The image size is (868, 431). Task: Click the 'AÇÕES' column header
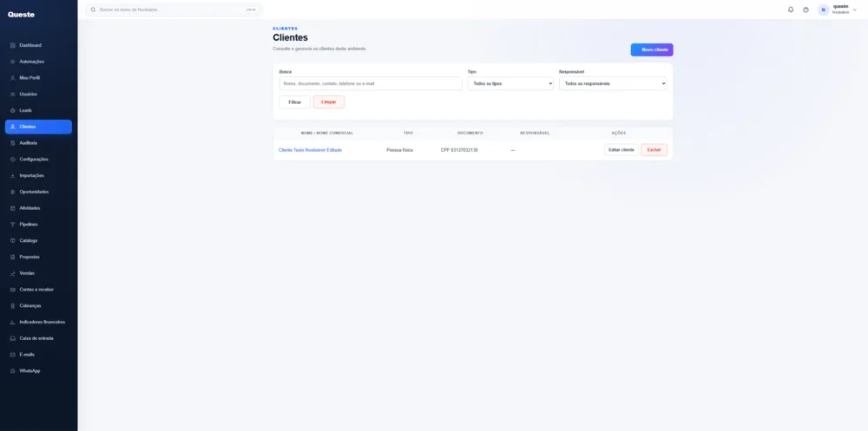pos(618,134)
